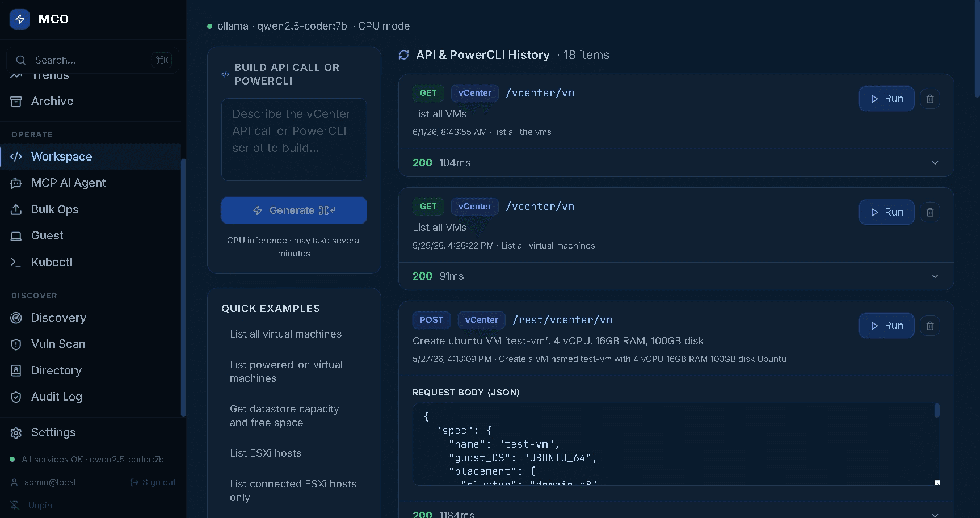Click the code icon beside Build API Call heading
The width and height of the screenshot is (980, 518).
point(225,74)
